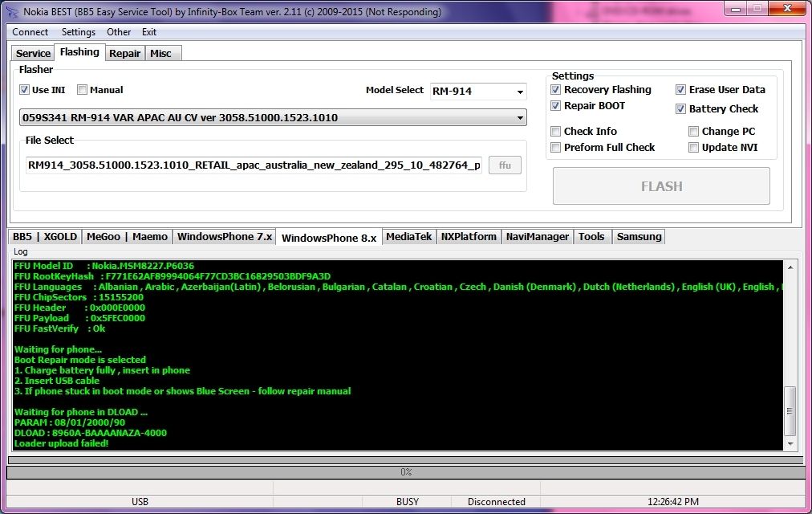The width and height of the screenshot is (812, 514).
Task: Switch to the Samsung tab
Action: [x=639, y=237]
